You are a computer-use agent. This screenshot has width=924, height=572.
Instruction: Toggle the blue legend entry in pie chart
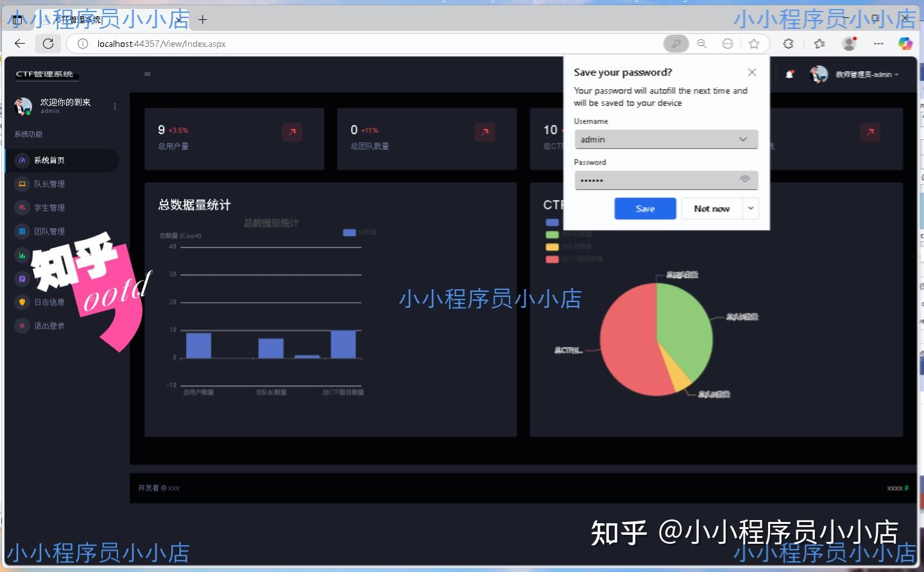tap(552, 223)
